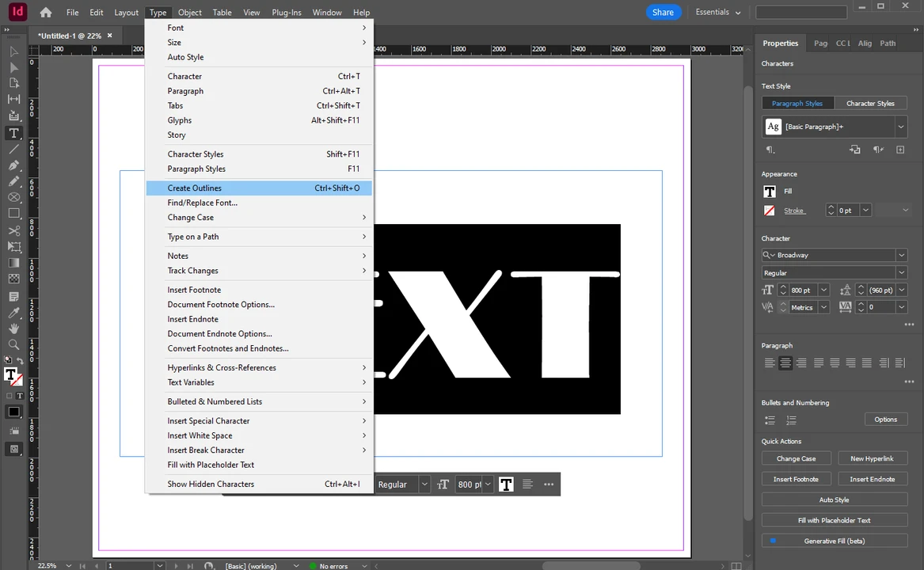Switch to Character Styles toggle
The height and width of the screenshot is (570, 924).
pos(870,103)
